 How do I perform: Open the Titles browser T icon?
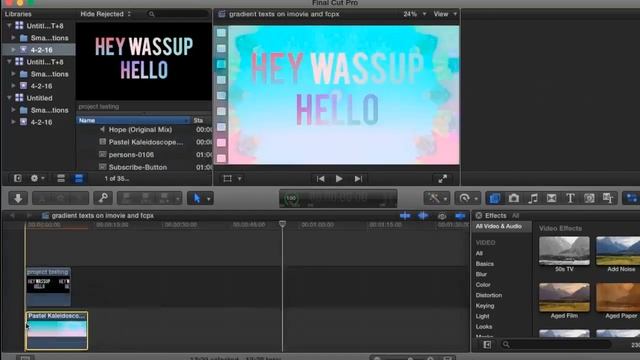(x=570, y=198)
